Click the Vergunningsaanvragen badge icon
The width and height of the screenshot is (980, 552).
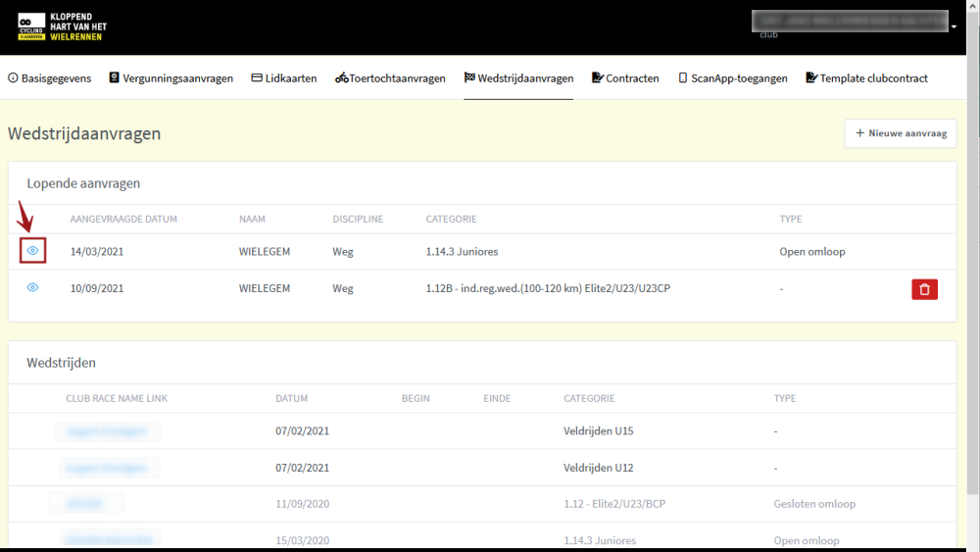pyautogui.click(x=114, y=77)
